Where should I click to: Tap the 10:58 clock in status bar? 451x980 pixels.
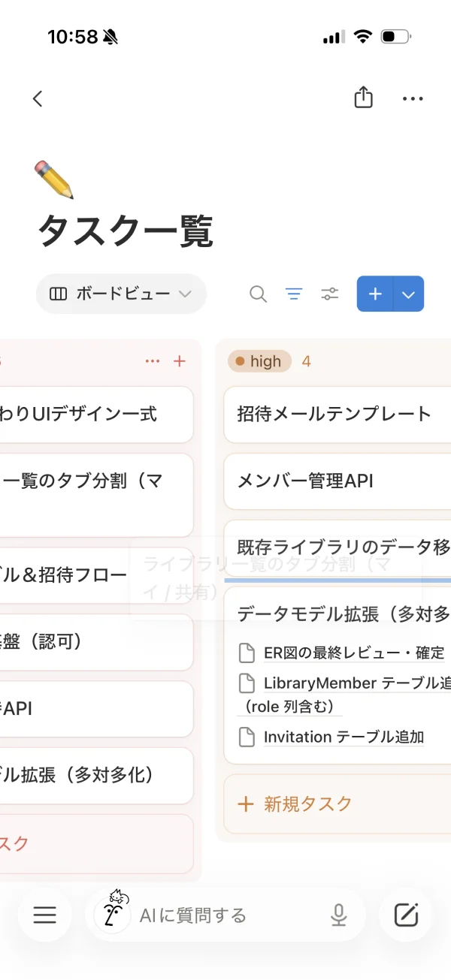point(73,36)
